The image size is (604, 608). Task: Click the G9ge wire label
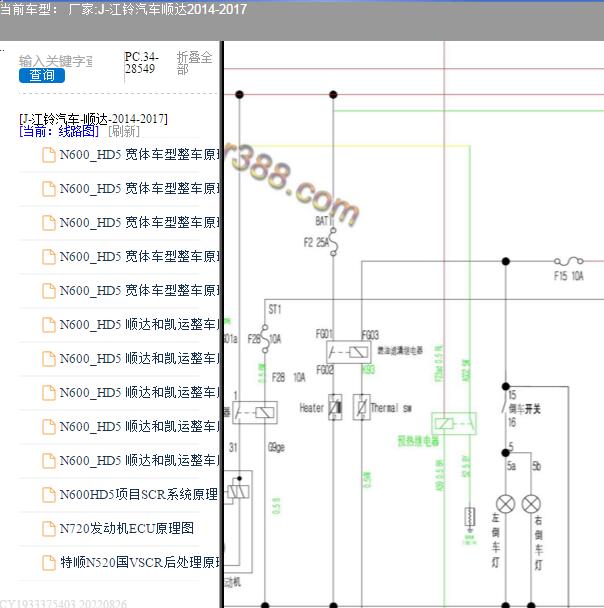[276, 447]
